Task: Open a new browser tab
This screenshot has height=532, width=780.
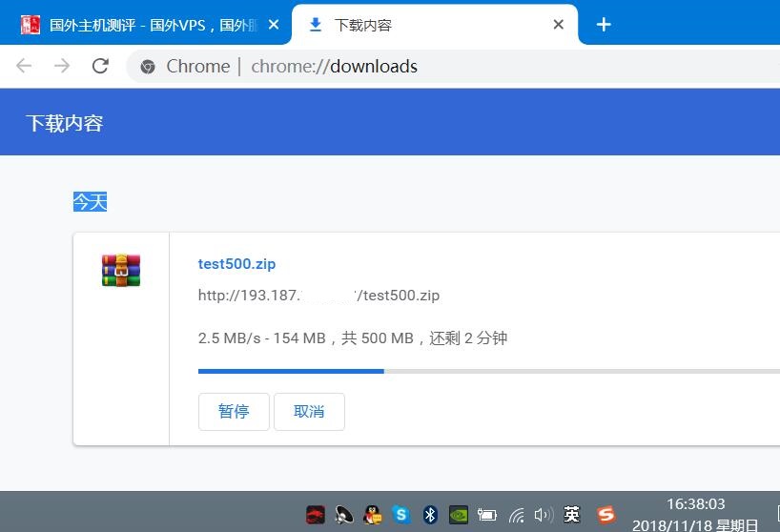Action: point(604,25)
